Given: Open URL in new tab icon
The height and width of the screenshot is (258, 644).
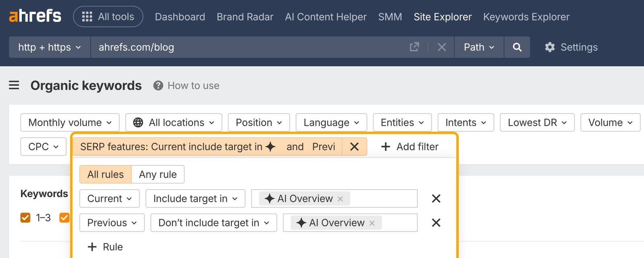Looking at the screenshot, I should 414,47.
